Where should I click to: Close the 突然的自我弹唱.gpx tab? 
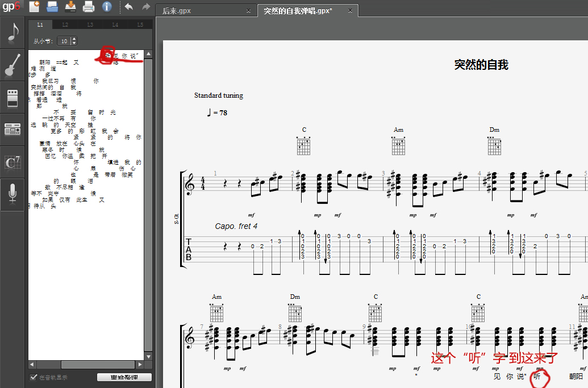[351, 11]
